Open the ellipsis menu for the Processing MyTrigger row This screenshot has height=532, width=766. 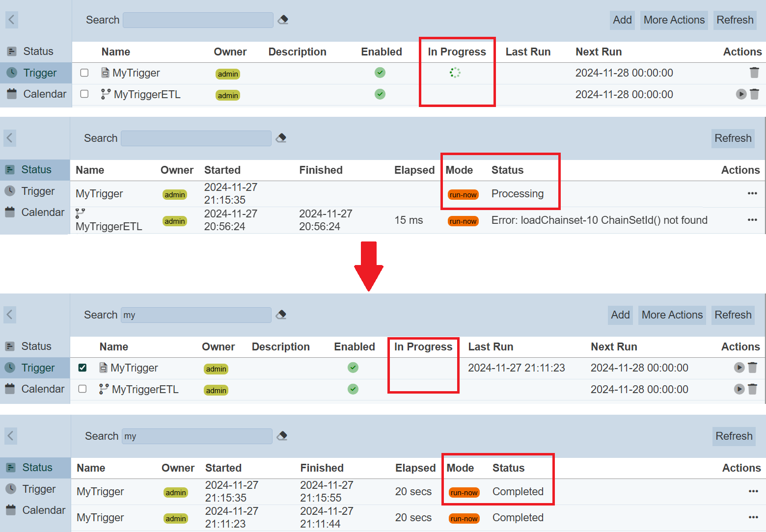(x=752, y=193)
